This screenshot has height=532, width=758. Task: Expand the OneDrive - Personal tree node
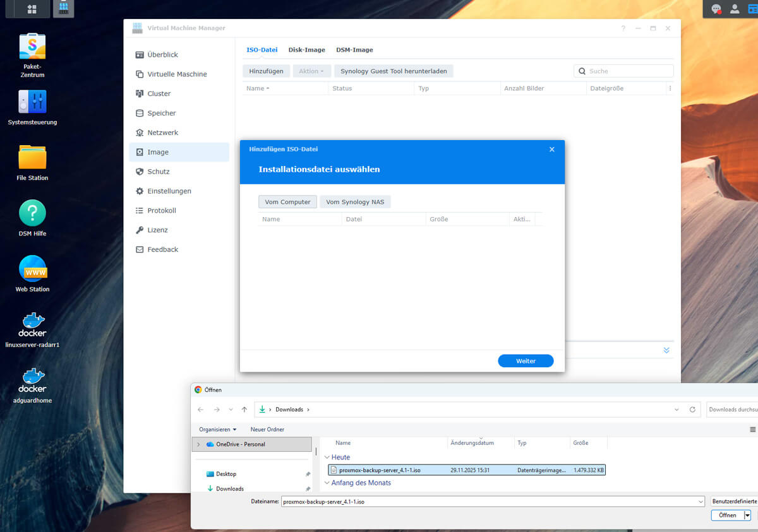[x=198, y=444]
